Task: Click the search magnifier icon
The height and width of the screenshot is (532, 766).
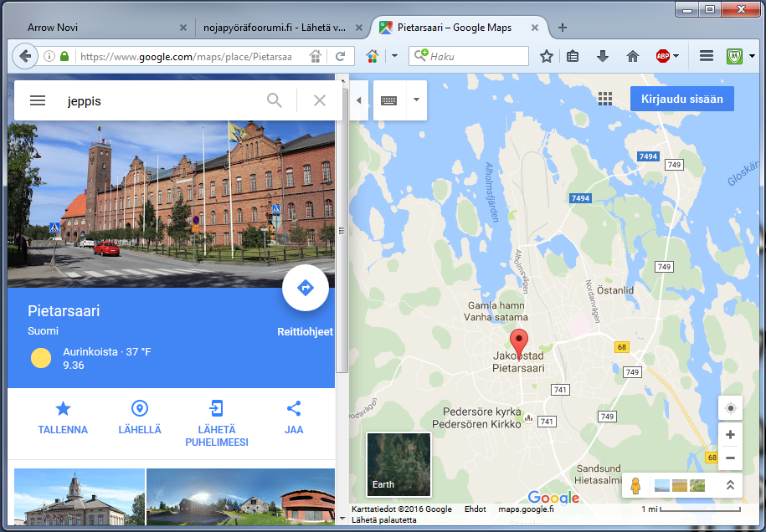Action: pyautogui.click(x=275, y=100)
